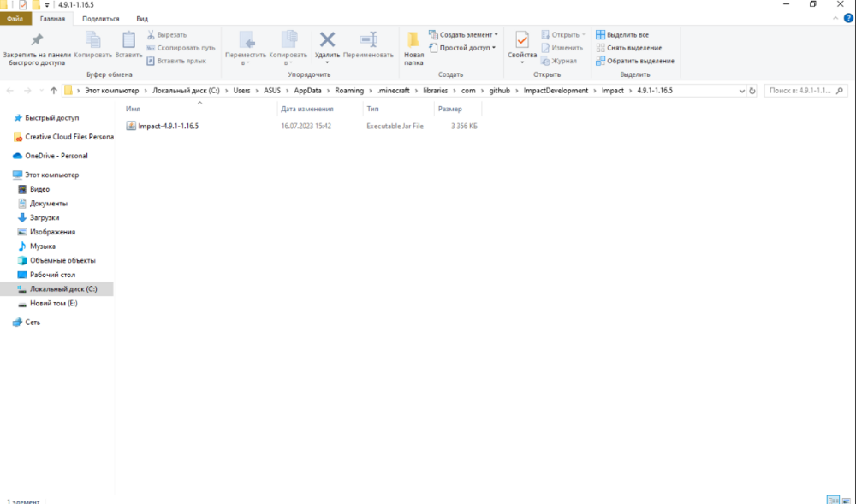Click Вставить ярлык in ribbon
This screenshot has height=504, width=856.
coord(176,61)
